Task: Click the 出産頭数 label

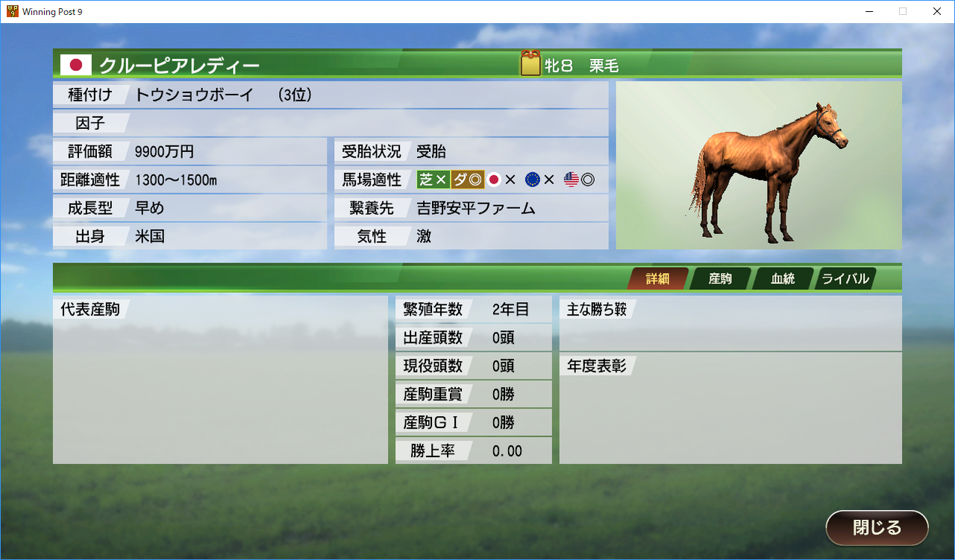Action: pos(433,338)
